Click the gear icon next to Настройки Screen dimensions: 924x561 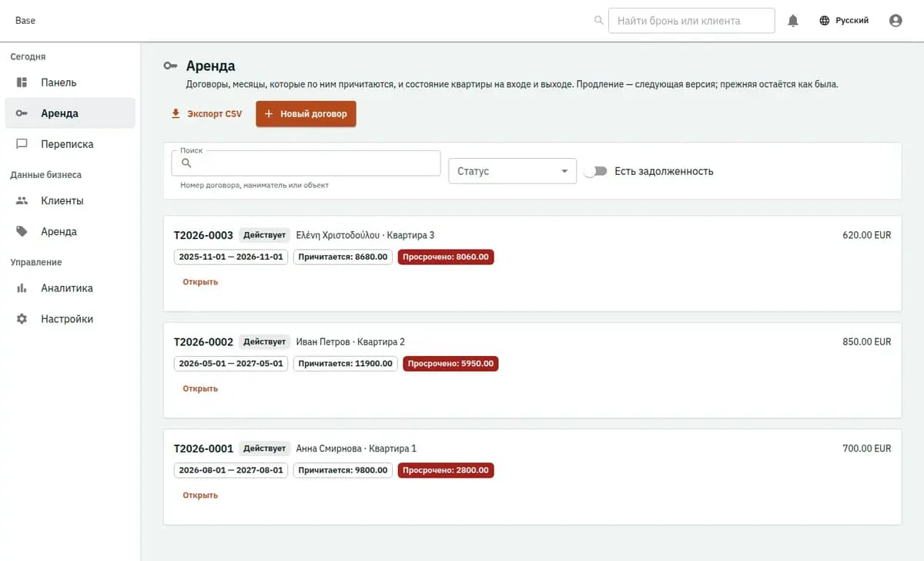(22, 319)
